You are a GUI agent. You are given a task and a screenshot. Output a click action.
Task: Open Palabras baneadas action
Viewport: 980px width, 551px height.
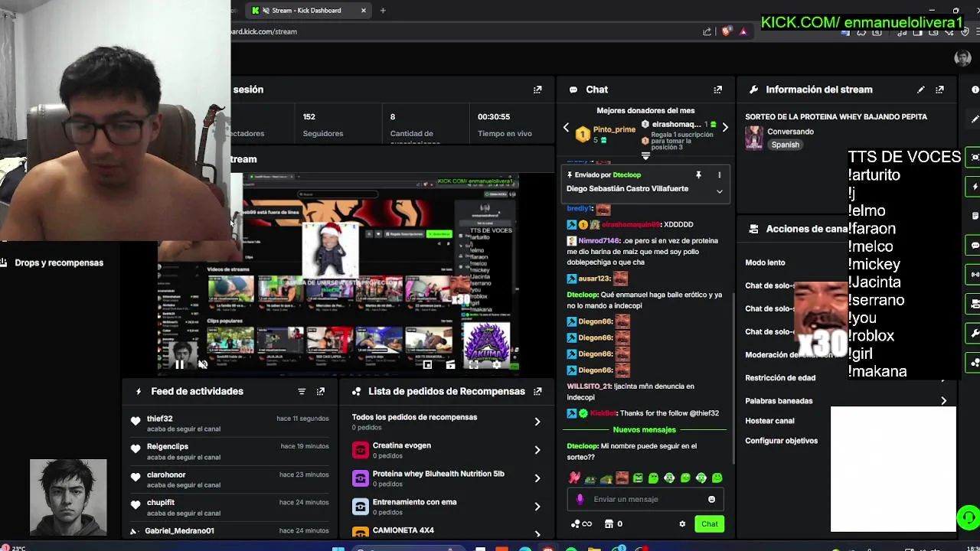click(x=779, y=401)
